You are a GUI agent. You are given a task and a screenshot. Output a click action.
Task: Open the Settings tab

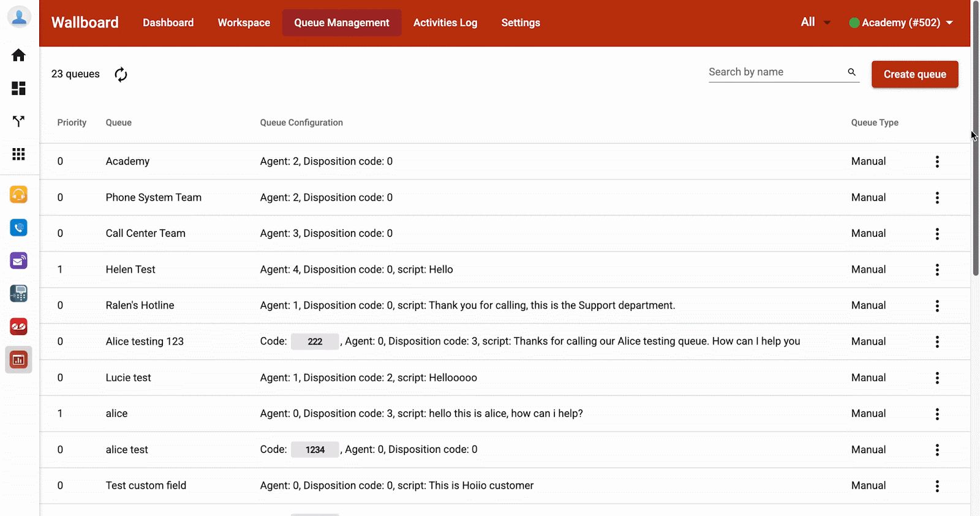coord(521,23)
